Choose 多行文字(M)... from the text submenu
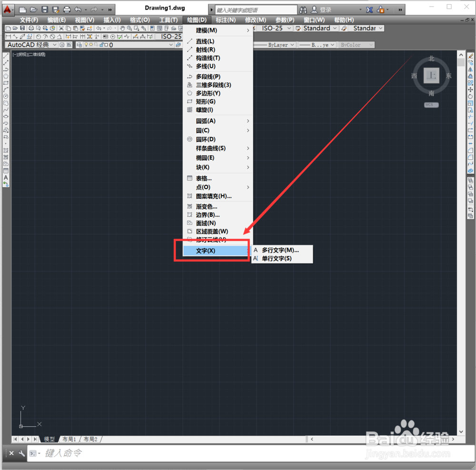 click(x=282, y=250)
